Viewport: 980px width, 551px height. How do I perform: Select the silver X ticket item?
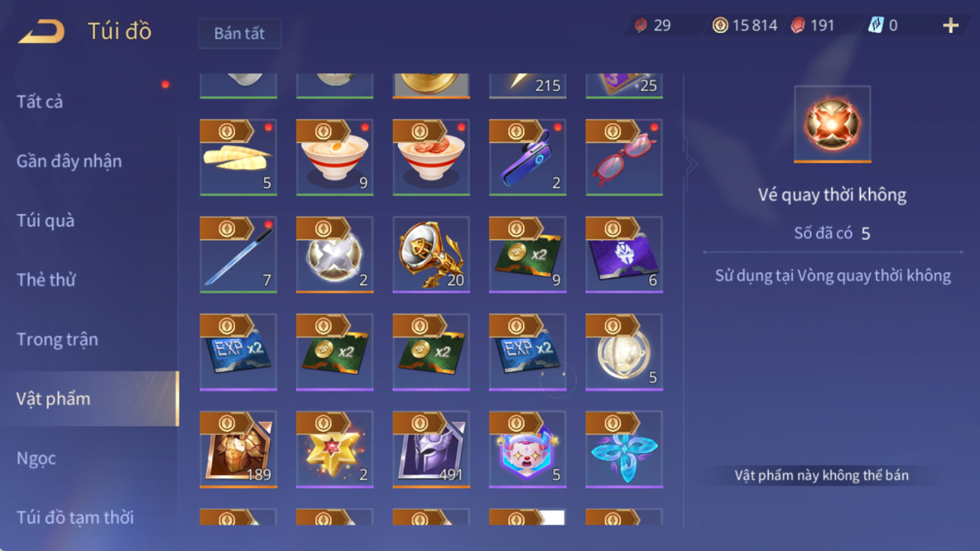(x=335, y=254)
